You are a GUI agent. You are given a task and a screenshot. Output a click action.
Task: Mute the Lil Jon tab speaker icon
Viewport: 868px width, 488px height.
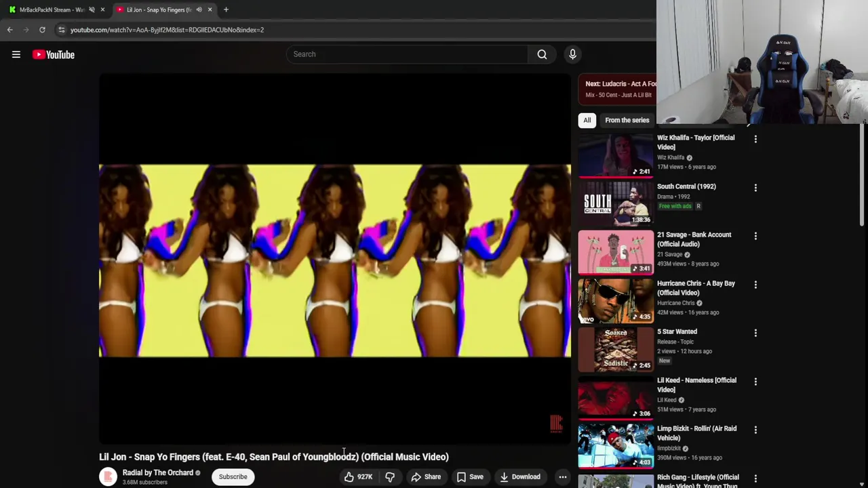tap(199, 9)
